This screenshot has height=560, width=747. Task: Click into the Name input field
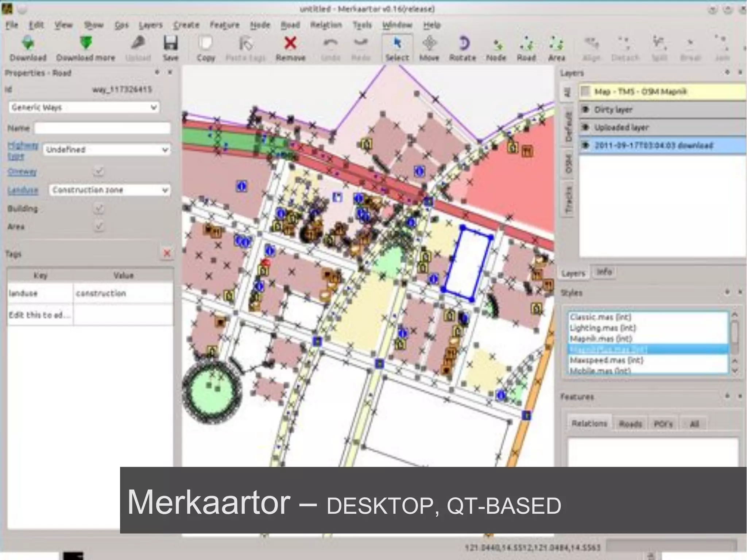[102, 128]
